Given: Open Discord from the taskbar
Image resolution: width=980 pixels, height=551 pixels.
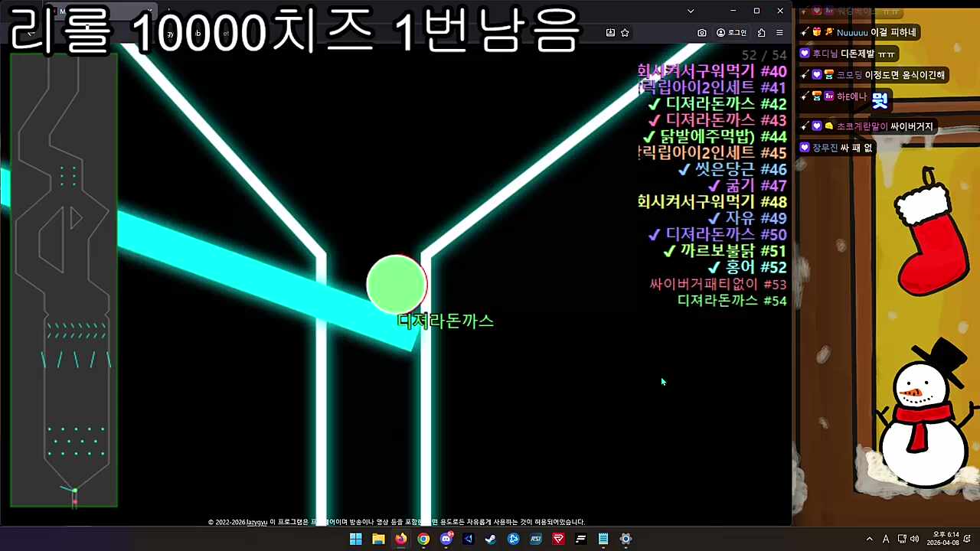Looking at the screenshot, I should [x=446, y=539].
